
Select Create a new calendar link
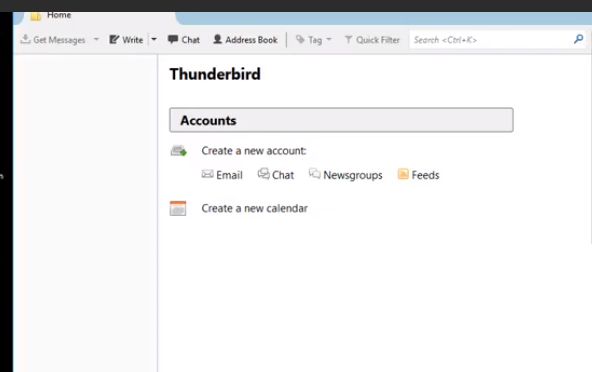tap(254, 208)
